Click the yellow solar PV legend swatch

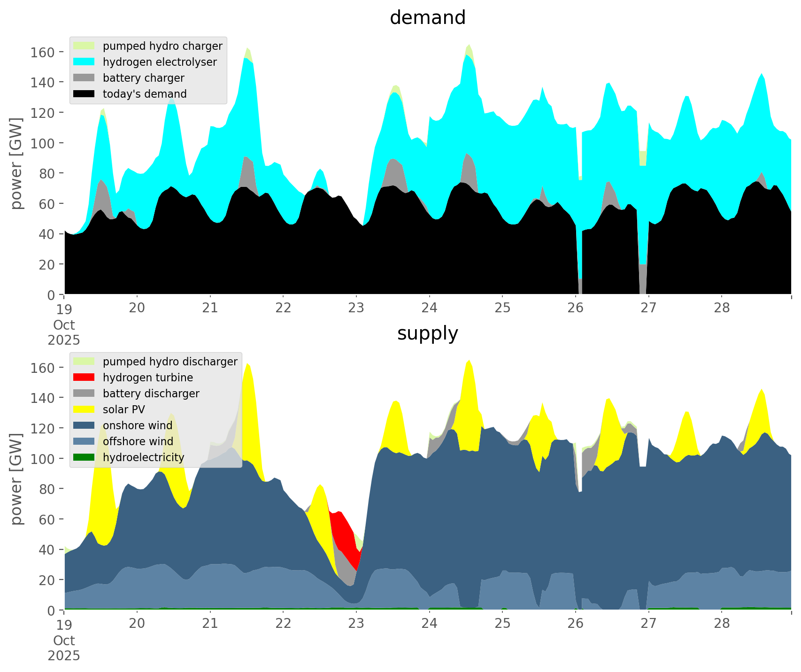pos(84,409)
